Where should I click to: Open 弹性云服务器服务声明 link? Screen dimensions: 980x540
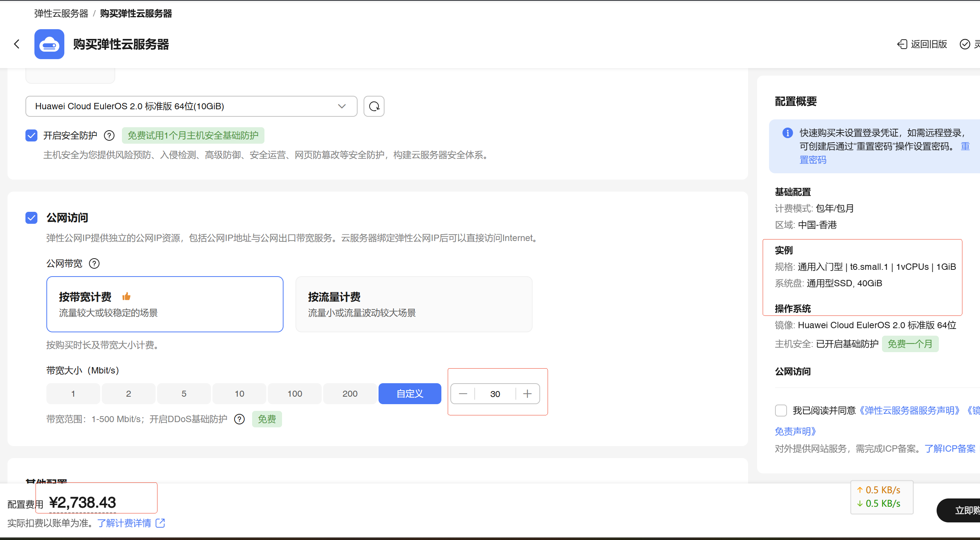(909, 410)
